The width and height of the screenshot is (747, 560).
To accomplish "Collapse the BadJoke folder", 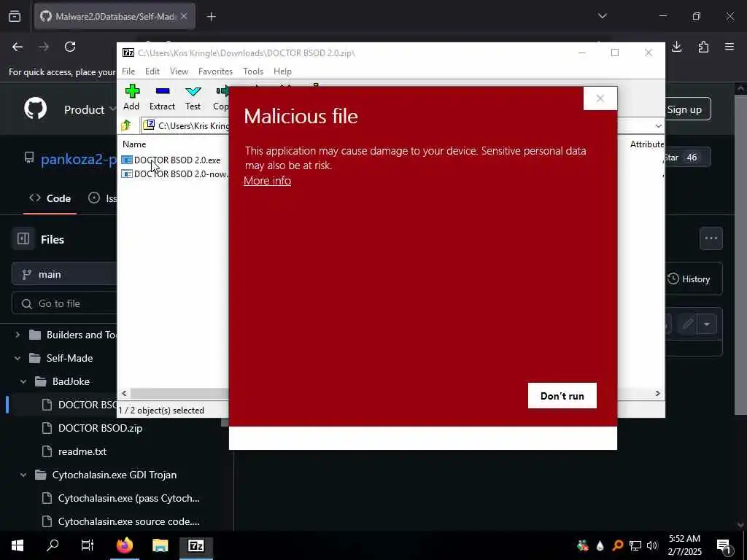I will [x=23, y=381].
